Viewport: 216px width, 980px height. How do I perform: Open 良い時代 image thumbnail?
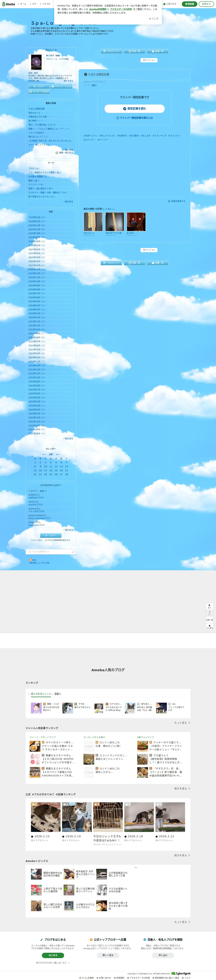click(136, 222)
